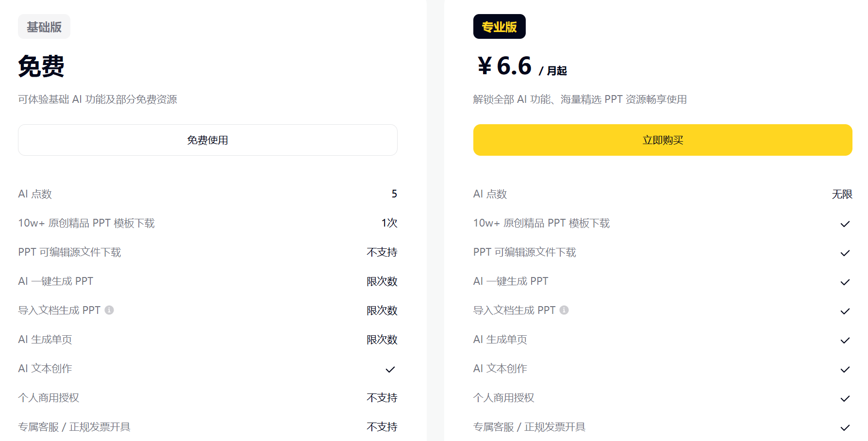Viewport: 868px width, 441px height.
Task: Click 专属客服 / 正规发票开具 label in 专业版
Action: (530, 427)
